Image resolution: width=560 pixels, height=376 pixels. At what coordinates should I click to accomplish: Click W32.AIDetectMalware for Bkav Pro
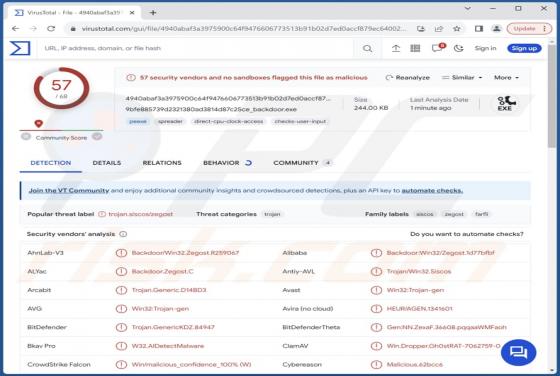tap(168, 346)
